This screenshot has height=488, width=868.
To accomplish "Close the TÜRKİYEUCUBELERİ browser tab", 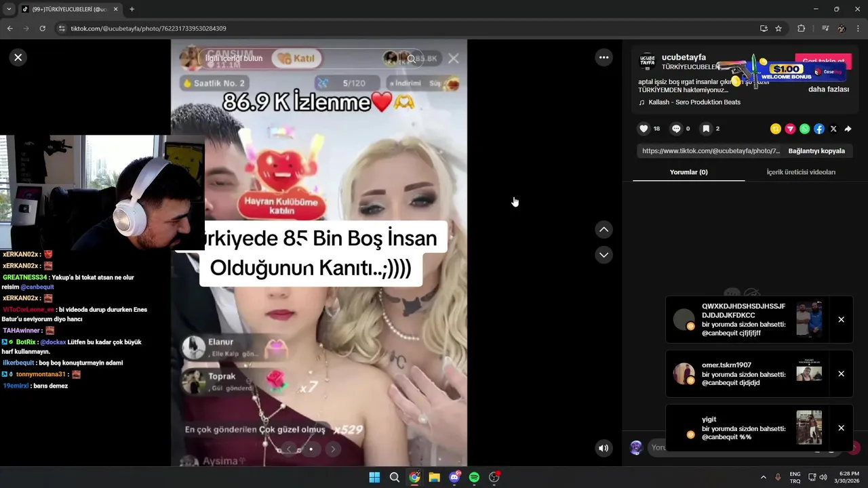I will pyautogui.click(x=115, y=9).
